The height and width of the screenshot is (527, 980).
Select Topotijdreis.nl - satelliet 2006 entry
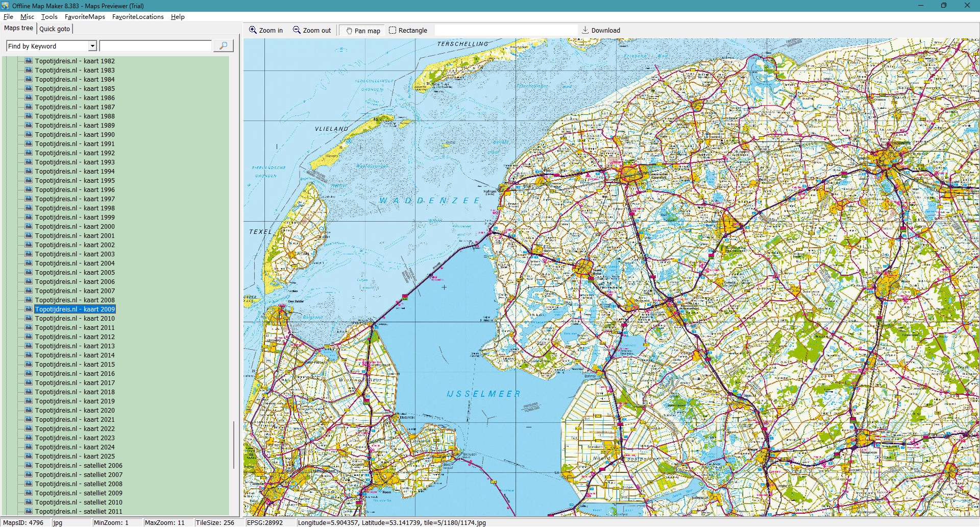pos(79,465)
